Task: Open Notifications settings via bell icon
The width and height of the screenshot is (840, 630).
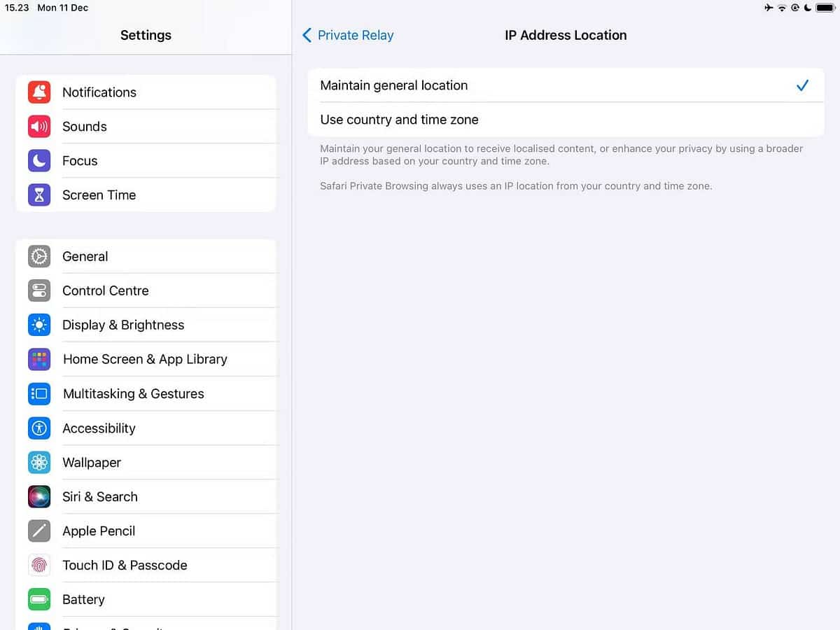Action: click(38, 92)
